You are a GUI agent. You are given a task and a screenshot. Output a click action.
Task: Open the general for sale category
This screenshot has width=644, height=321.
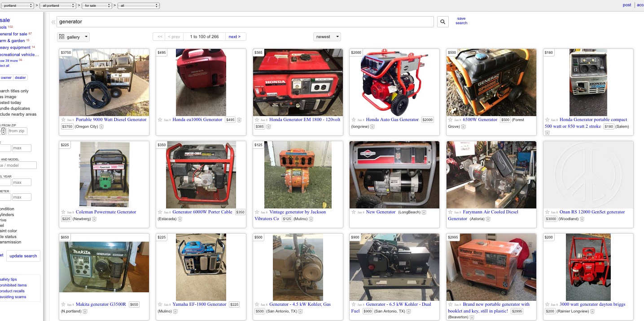[13, 34]
